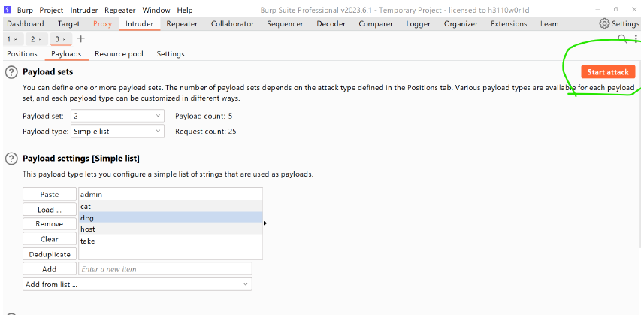Open the Project menu
This screenshot has height=318, width=644.
coord(51,10)
